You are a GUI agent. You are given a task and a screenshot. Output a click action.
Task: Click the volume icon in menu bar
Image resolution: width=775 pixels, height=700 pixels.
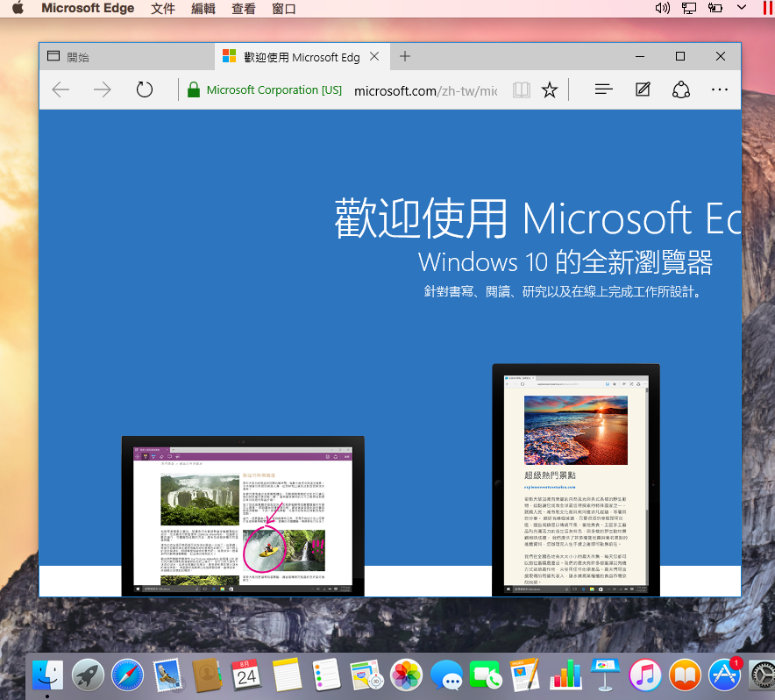tap(662, 8)
